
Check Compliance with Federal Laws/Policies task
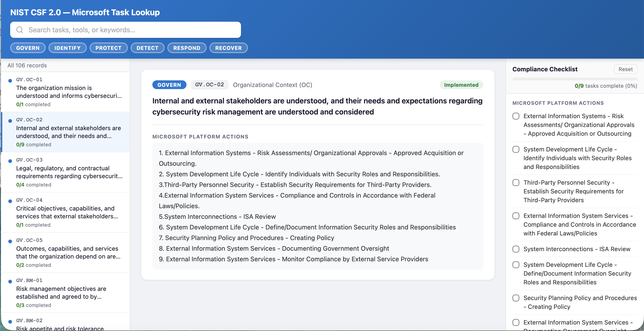(x=516, y=216)
